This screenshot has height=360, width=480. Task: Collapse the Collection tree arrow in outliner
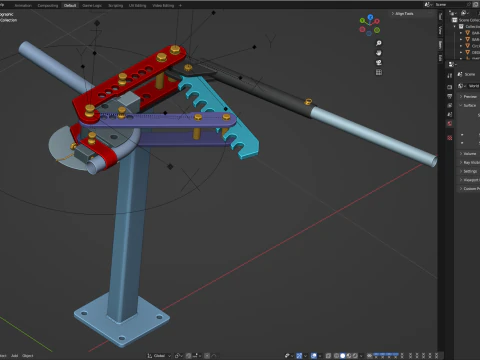click(x=455, y=26)
